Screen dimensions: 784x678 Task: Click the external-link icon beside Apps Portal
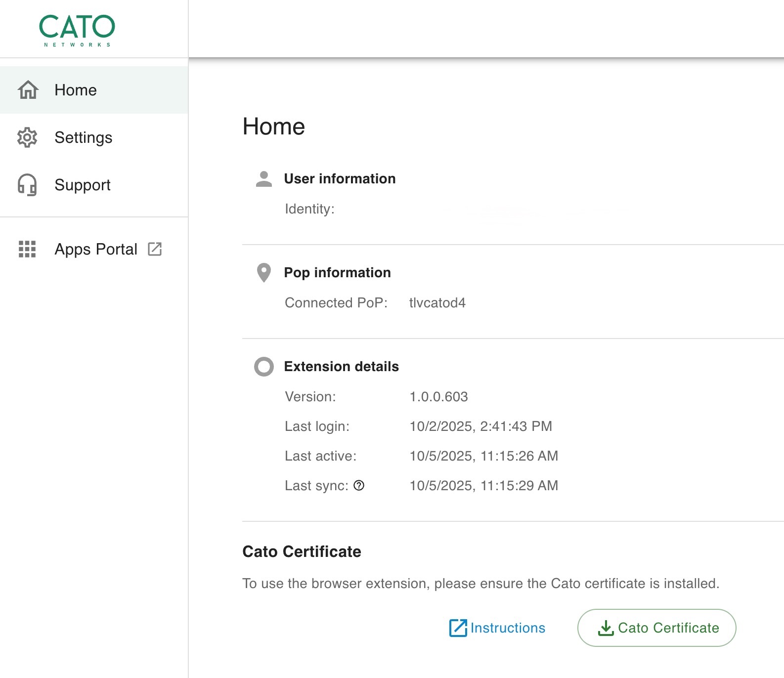pyautogui.click(x=155, y=249)
